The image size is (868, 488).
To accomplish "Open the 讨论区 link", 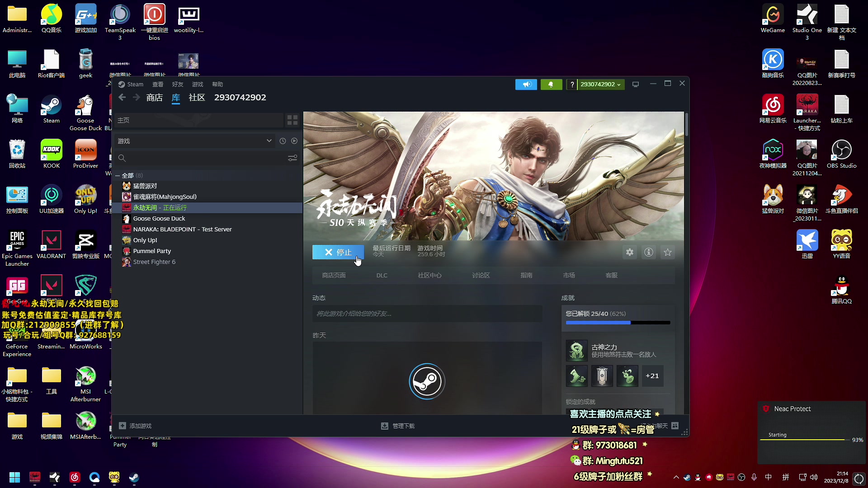I will (x=481, y=275).
